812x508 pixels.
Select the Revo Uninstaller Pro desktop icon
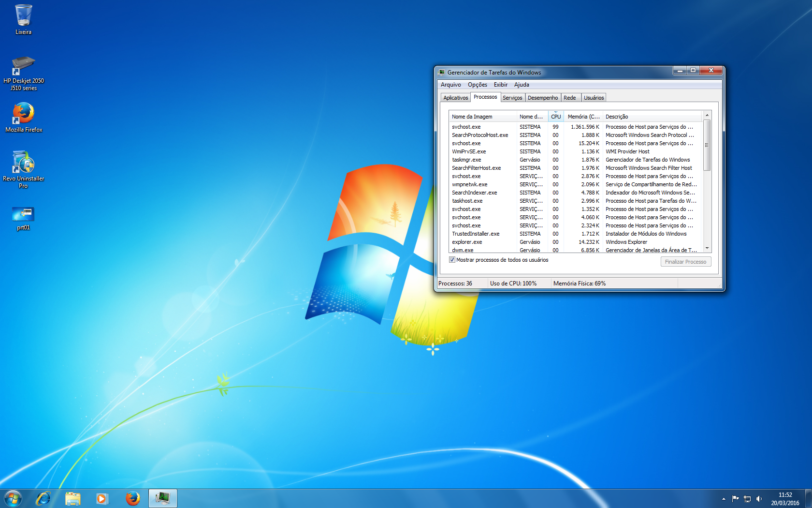tap(23, 169)
